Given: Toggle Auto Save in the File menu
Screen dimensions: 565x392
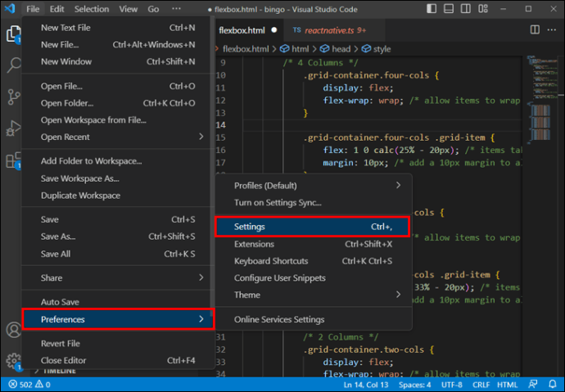Looking at the screenshot, I should pos(60,301).
